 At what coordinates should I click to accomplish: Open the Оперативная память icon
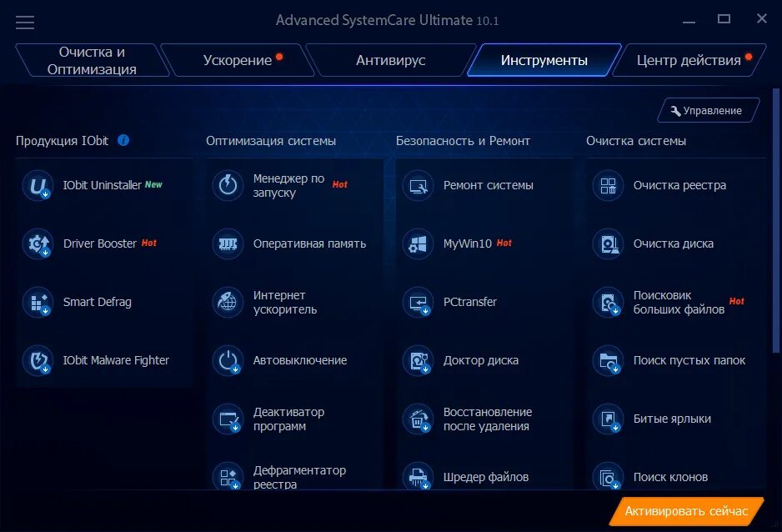pos(228,243)
